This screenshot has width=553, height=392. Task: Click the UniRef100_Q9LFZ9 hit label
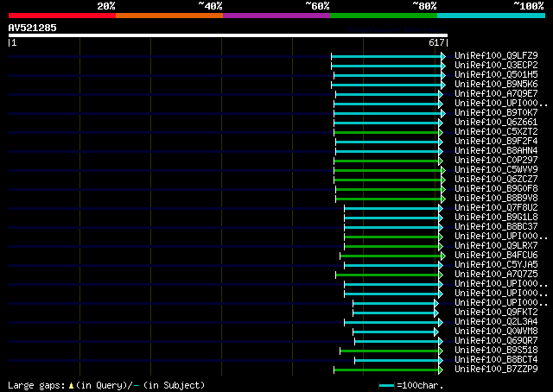(x=496, y=56)
